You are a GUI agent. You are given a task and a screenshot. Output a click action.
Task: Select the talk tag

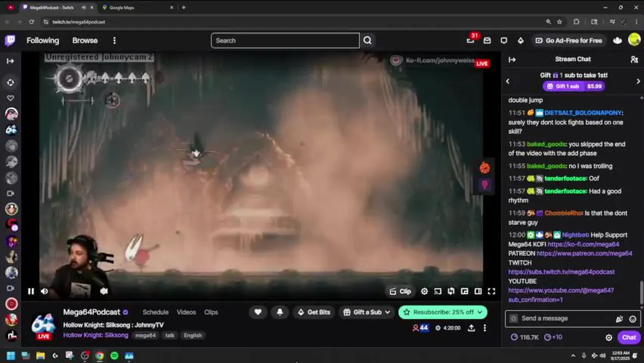(170, 335)
